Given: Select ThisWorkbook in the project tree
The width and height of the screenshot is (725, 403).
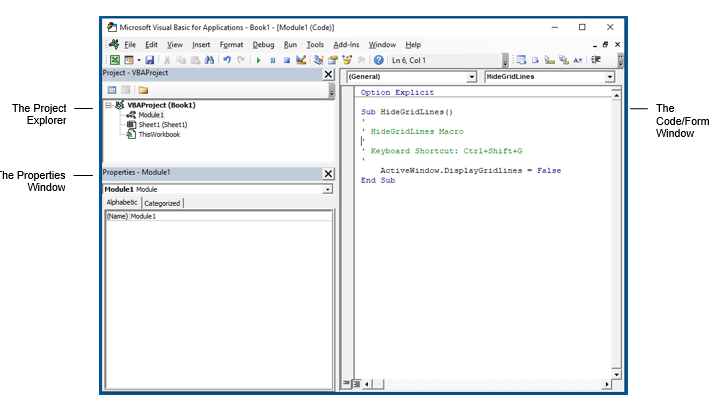Looking at the screenshot, I should coord(158,133).
